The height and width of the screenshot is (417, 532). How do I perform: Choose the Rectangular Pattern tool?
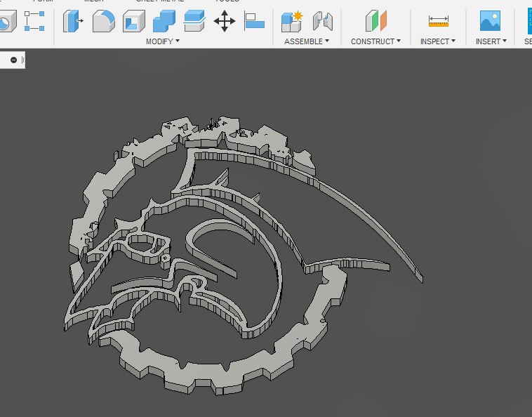34,21
